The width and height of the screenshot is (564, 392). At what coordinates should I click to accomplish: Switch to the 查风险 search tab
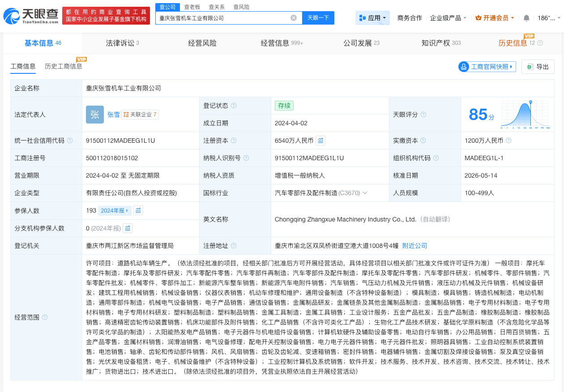(x=241, y=7)
